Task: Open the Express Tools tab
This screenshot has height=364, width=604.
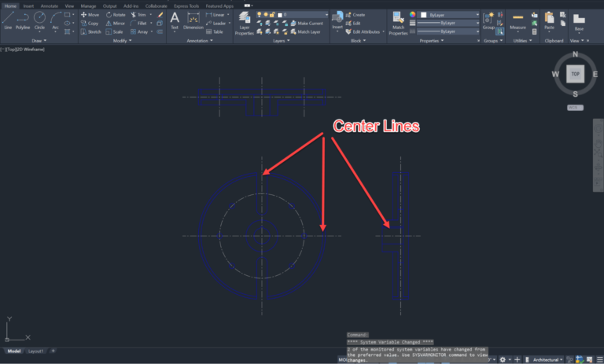Action: (186, 6)
